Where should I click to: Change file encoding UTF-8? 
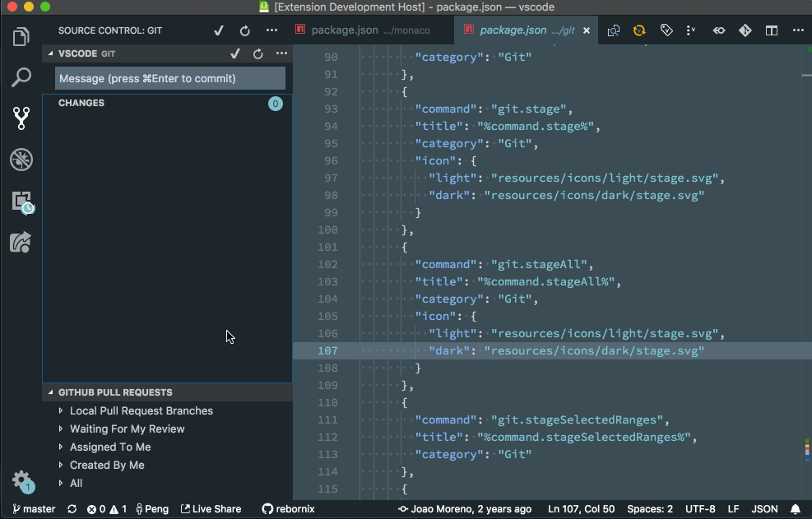(700, 509)
